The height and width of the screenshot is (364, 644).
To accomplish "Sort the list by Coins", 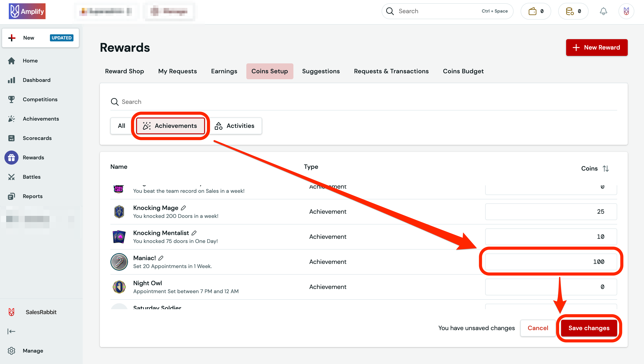I will click(x=606, y=168).
